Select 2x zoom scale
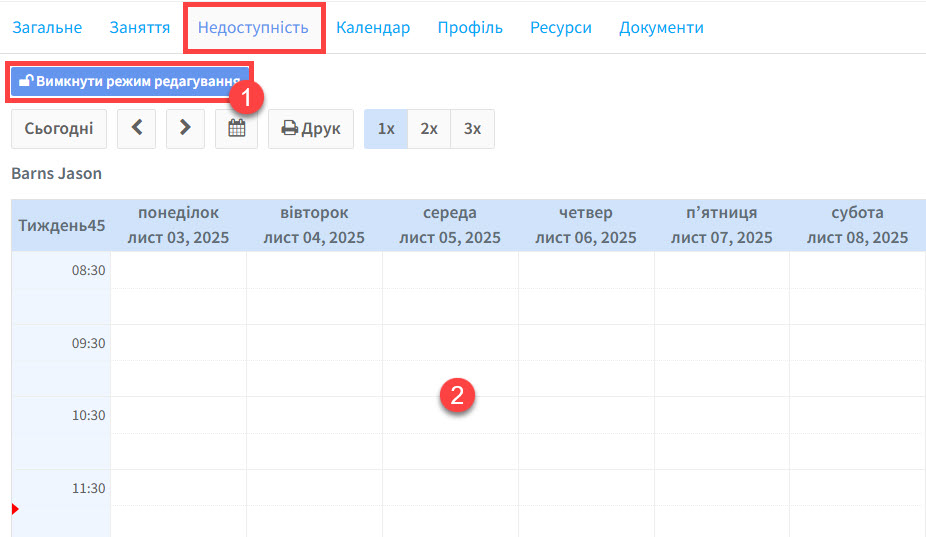This screenshot has width=926, height=537. pyautogui.click(x=429, y=129)
